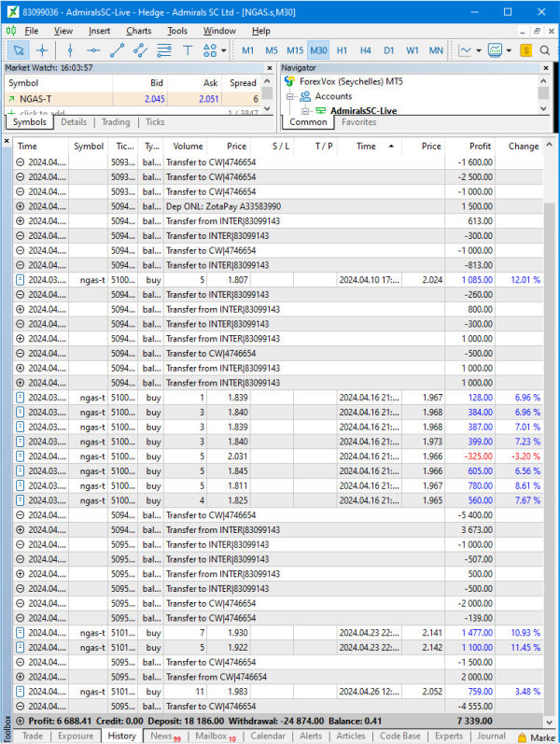Collapse the Accounts tree node
The width and height of the screenshot is (560, 744).
point(290,96)
